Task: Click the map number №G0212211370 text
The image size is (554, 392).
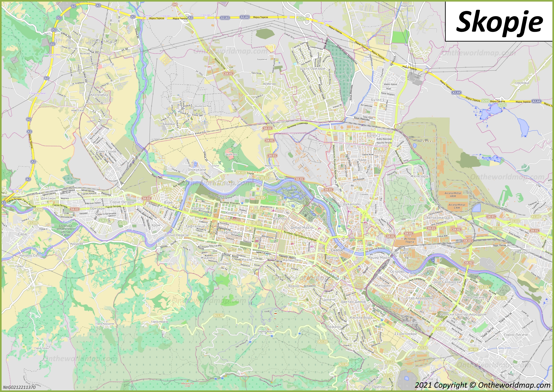Action: tap(19, 387)
